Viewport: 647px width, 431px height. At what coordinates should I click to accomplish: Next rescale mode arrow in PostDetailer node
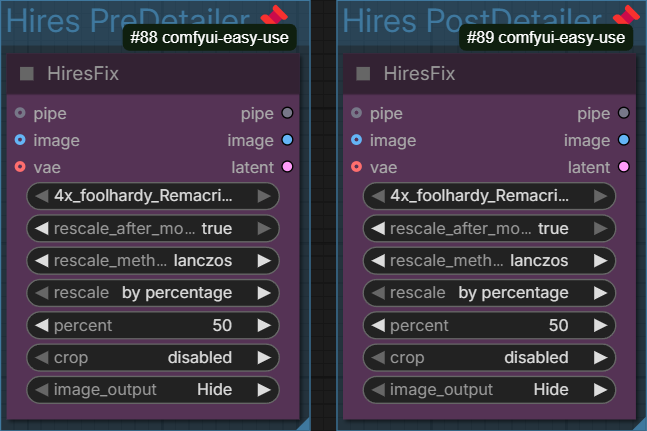point(601,293)
